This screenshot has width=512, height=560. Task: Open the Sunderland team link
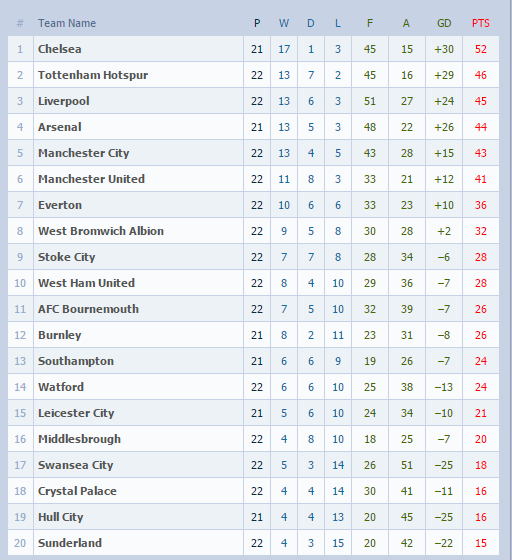point(70,543)
